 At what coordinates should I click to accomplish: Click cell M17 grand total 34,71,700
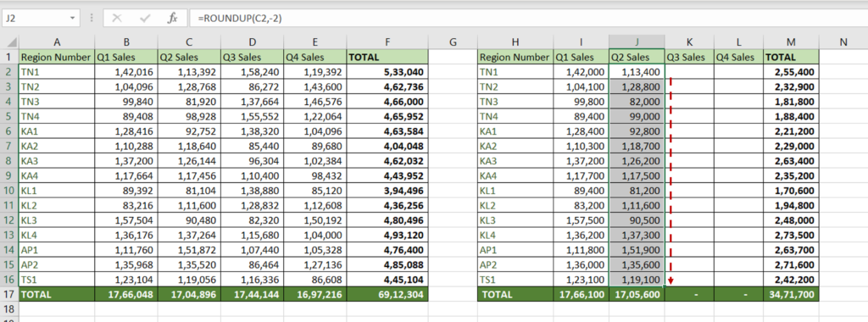(x=791, y=295)
